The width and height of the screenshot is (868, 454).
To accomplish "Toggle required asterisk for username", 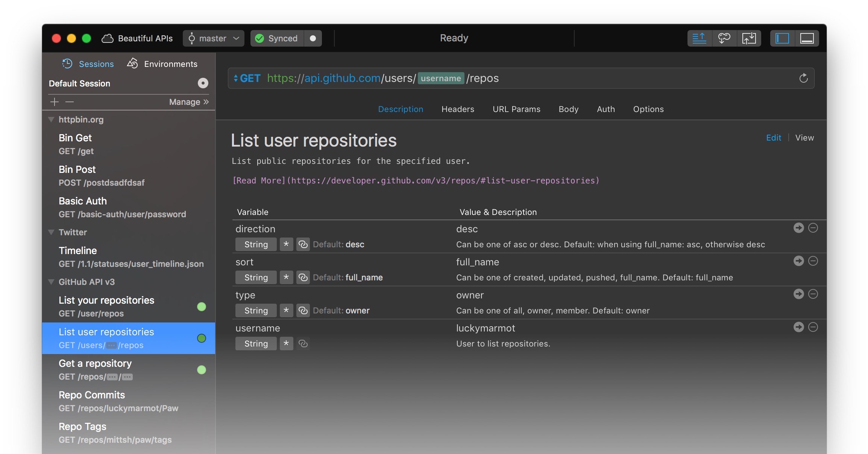I will [286, 344].
